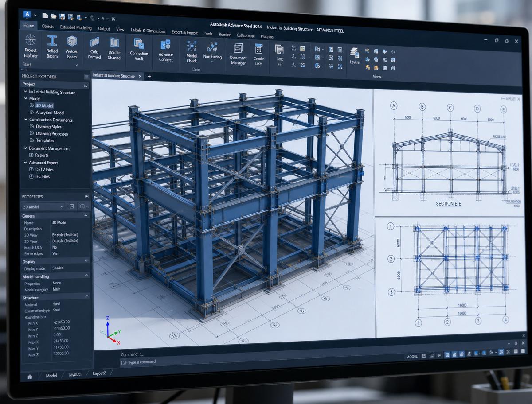Open Drawing Processes in project tree
Image resolution: width=532 pixels, height=404 pixels.
click(x=52, y=133)
